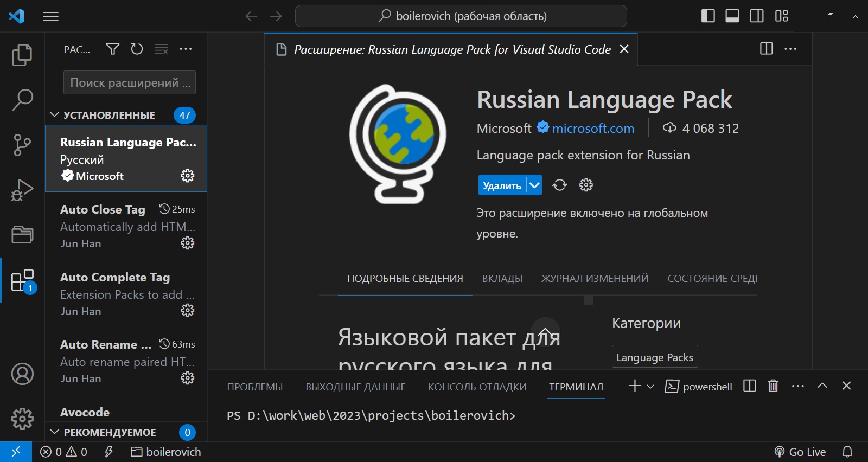Open remote window from status bar

[x=16, y=452]
